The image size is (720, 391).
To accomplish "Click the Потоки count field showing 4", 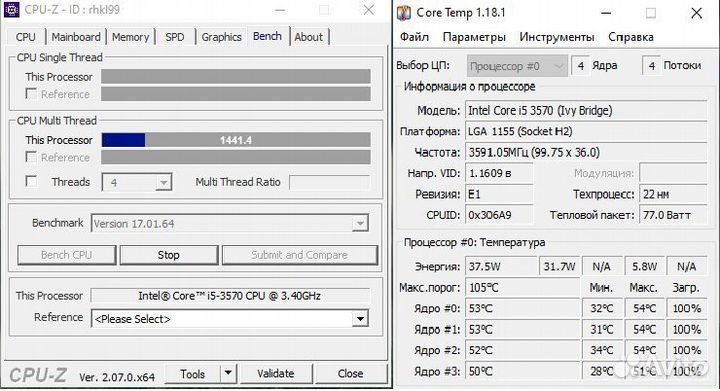I will (651, 66).
